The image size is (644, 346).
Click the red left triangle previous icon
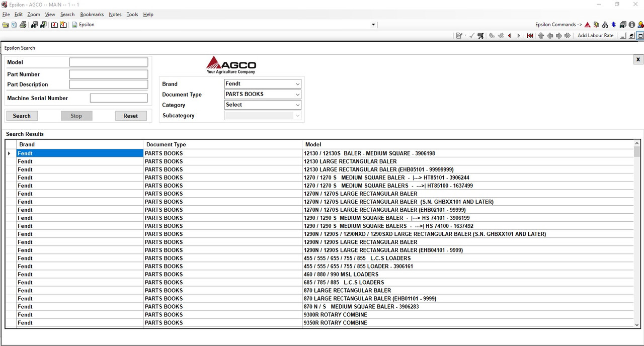click(509, 36)
